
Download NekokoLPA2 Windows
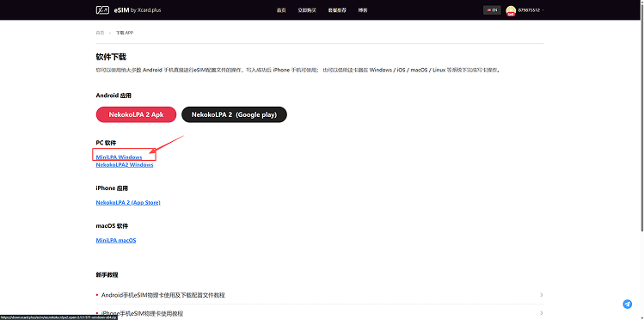[x=125, y=164]
